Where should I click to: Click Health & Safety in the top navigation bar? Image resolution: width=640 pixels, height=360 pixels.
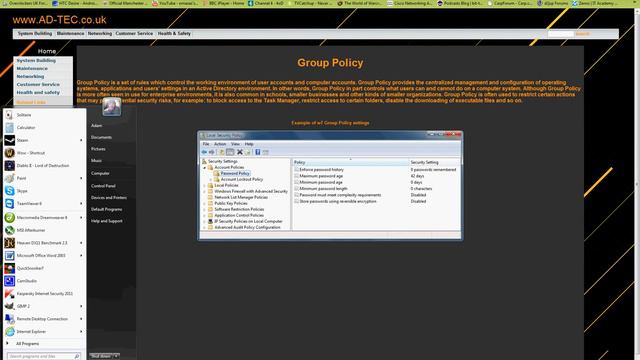(x=174, y=33)
